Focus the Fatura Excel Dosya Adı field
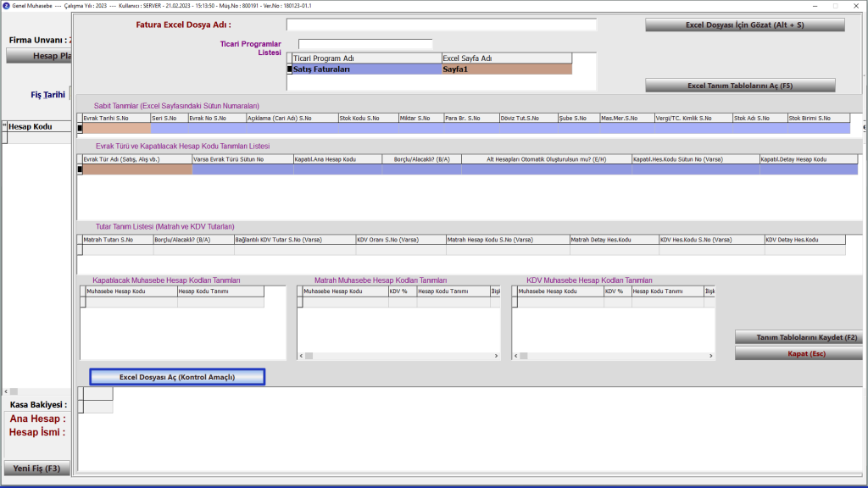Image resolution: width=868 pixels, height=488 pixels. click(441, 25)
